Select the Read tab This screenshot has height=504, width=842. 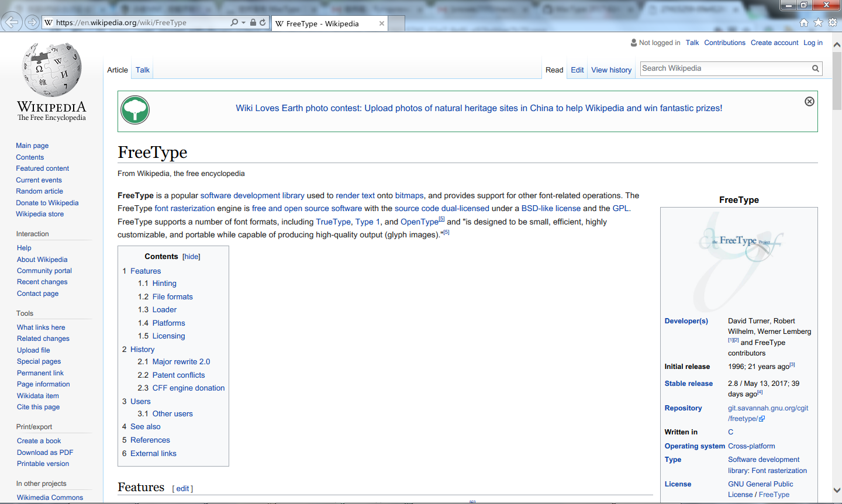tap(554, 70)
